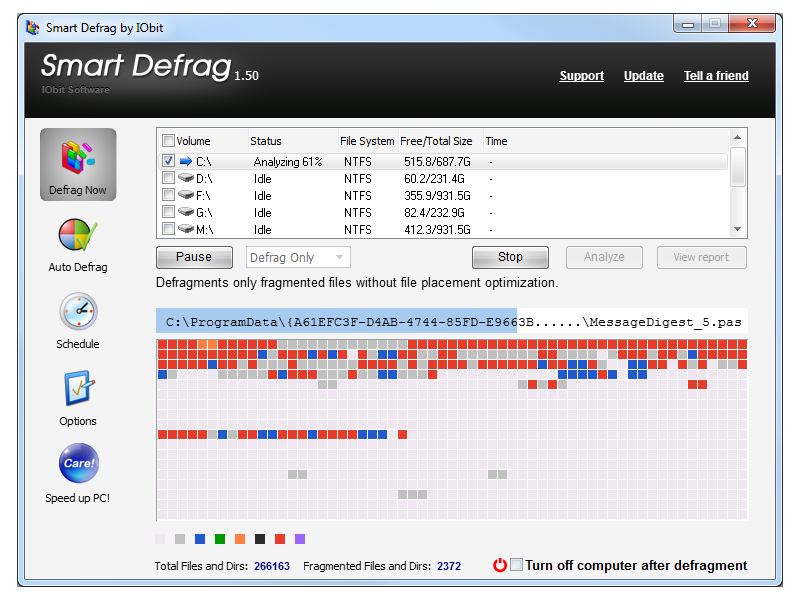Click the blue arrow icon beside C:\
800x600 pixels.
186,161
